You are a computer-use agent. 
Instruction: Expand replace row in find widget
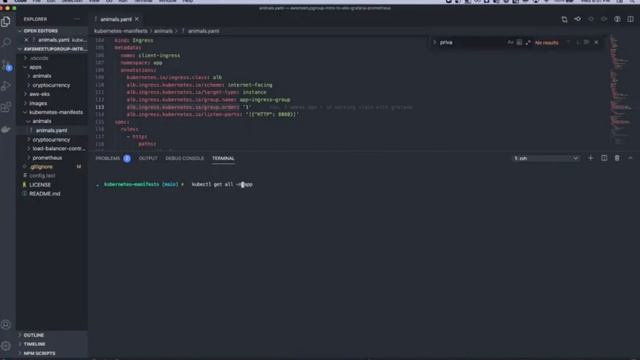(434, 42)
